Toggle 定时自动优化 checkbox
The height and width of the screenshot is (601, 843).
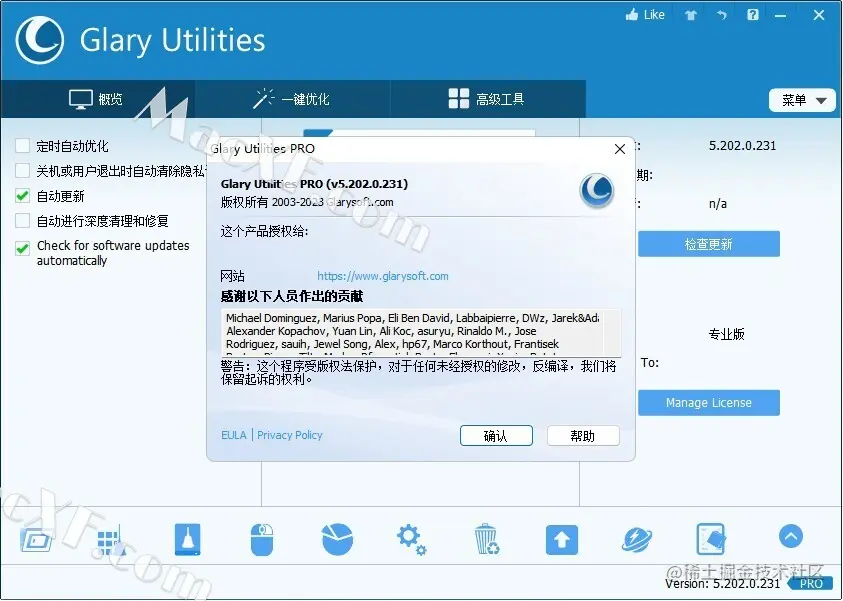tap(23, 146)
